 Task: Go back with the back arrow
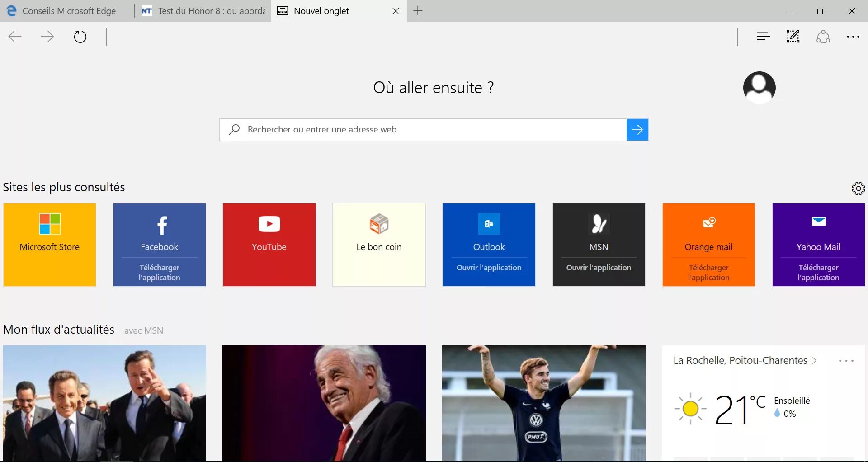(15, 37)
